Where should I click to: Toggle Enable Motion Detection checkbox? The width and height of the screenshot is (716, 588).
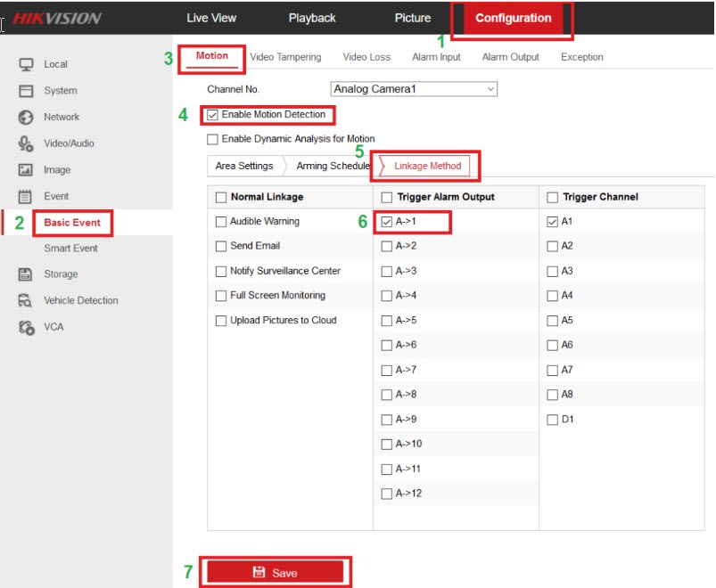pos(212,115)
